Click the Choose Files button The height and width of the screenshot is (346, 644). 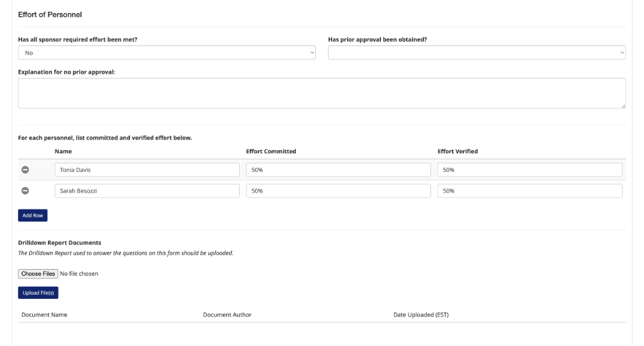pos(38,274)
